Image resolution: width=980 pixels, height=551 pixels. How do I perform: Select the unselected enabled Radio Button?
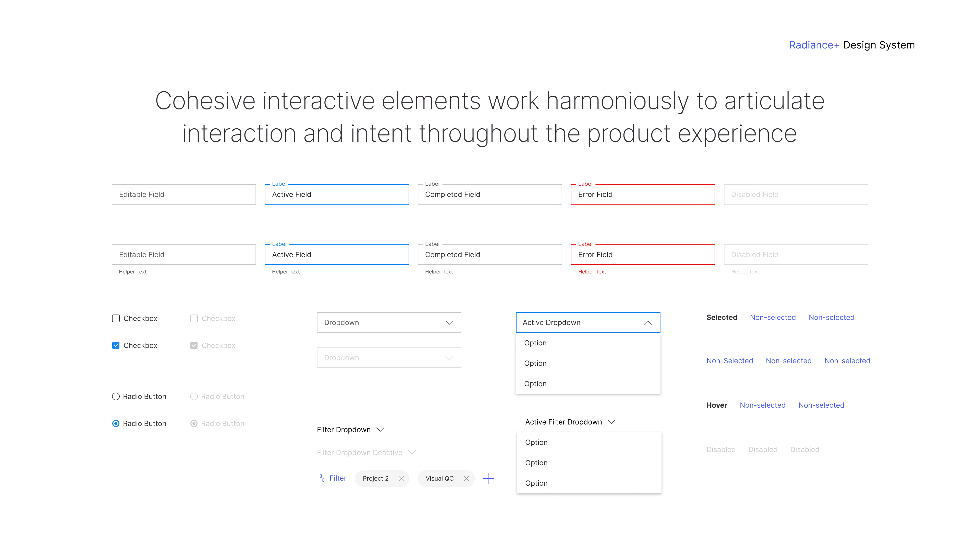tap(116, 396)
